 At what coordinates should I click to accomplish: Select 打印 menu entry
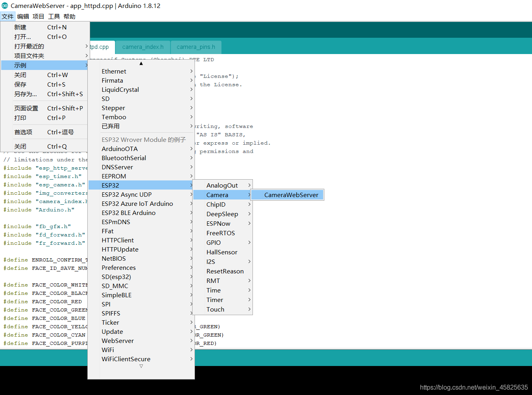[45, 118]
